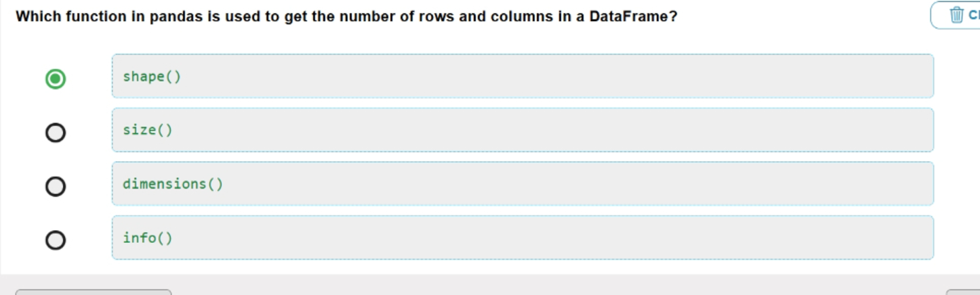Click the size() answer box
The height and width of the screenshot is (295, 980).
click(523, 130)
